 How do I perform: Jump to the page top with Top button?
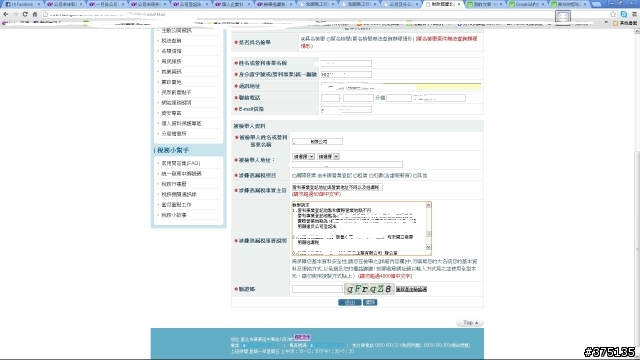469,323
